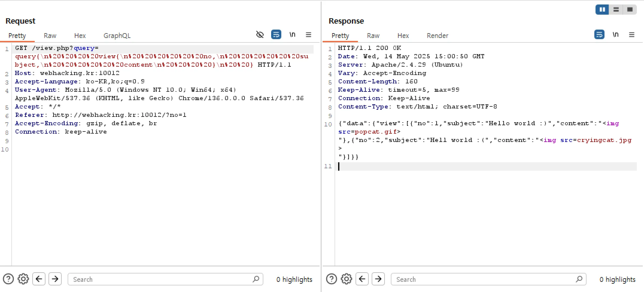Open Response panel hamburger options menu
Screen dimensions: 644x292
pyautogui.click(x=632, y=35)
